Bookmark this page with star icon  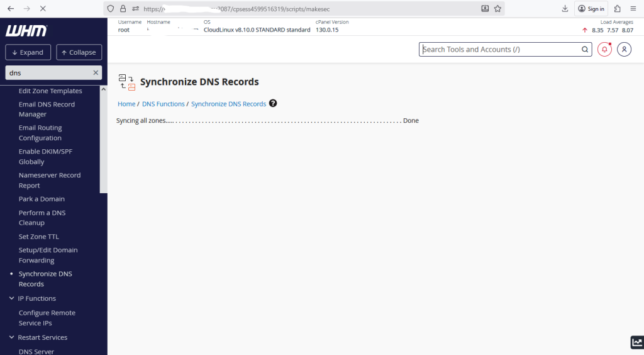tap(497, 9)
